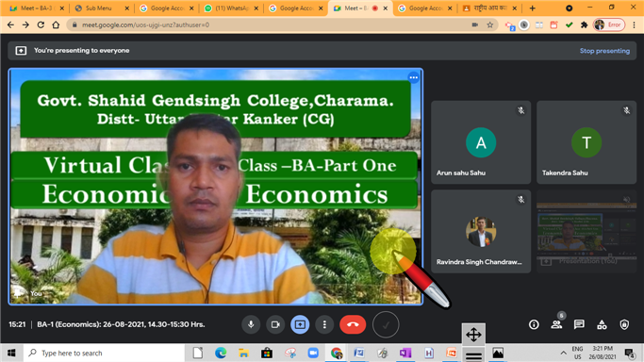644x362 pixels.
Task: Mute the microphone in Meet controls
Action: pyautogui.click(x=251, y=324)
